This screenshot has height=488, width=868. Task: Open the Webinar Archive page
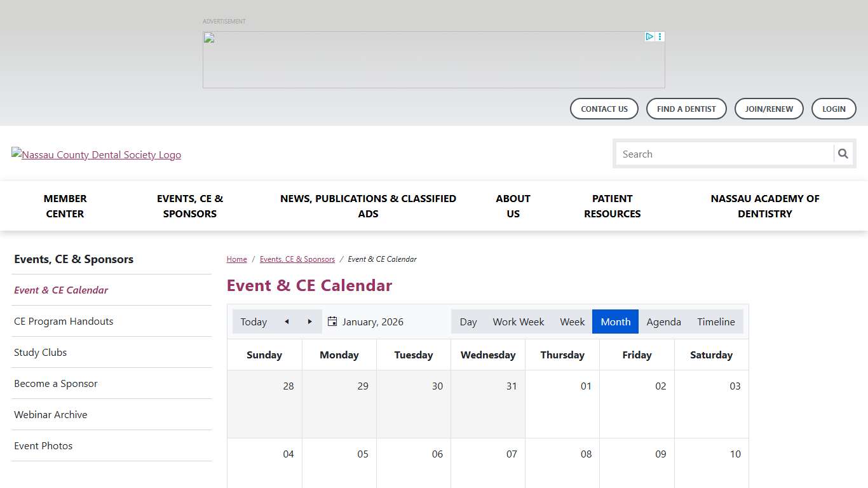click(50, 414)
